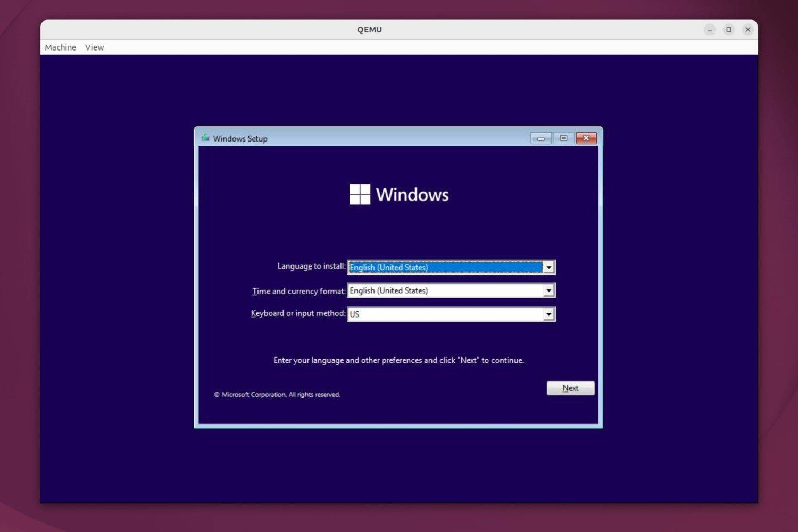Viewport: 798px width, 532px height.
Task: Click the 'Windows Setup' title text
Action: (x=240, y=138)
